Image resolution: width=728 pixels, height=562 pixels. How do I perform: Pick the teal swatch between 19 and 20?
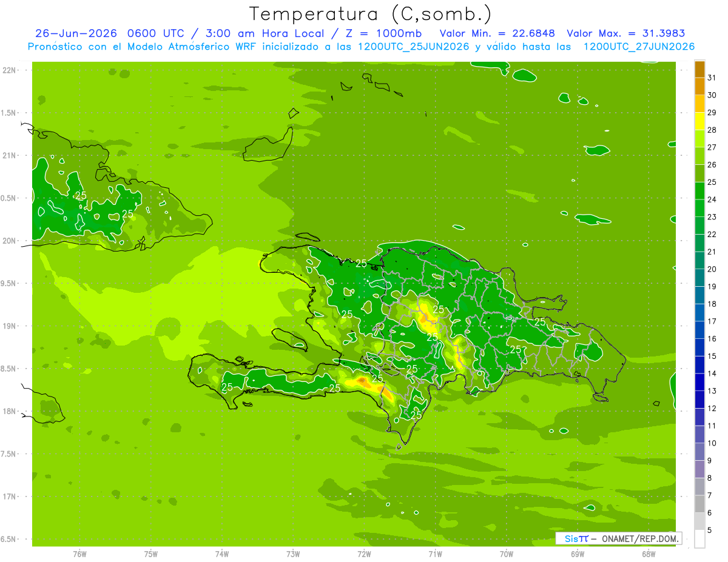[699, 278]
